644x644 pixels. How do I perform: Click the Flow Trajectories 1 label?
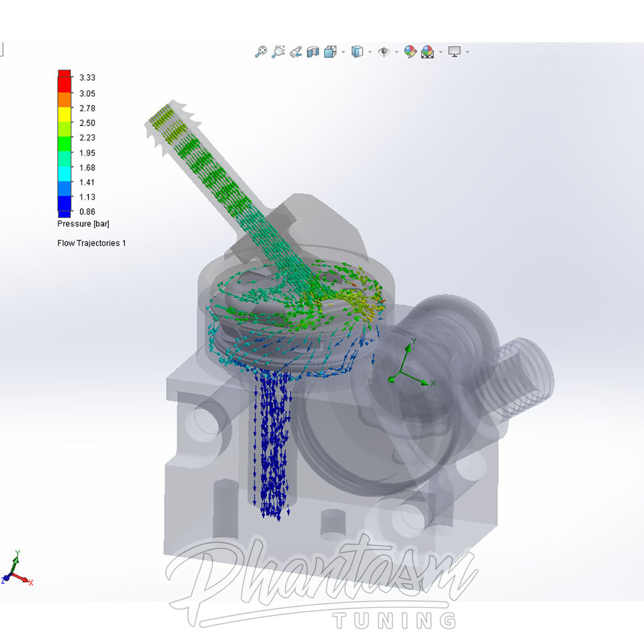[92, 243]
